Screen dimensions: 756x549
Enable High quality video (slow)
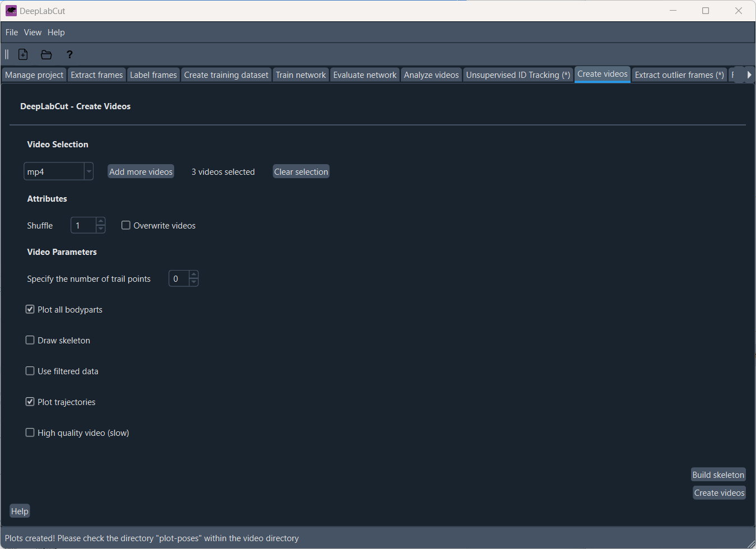pos(30,432)
